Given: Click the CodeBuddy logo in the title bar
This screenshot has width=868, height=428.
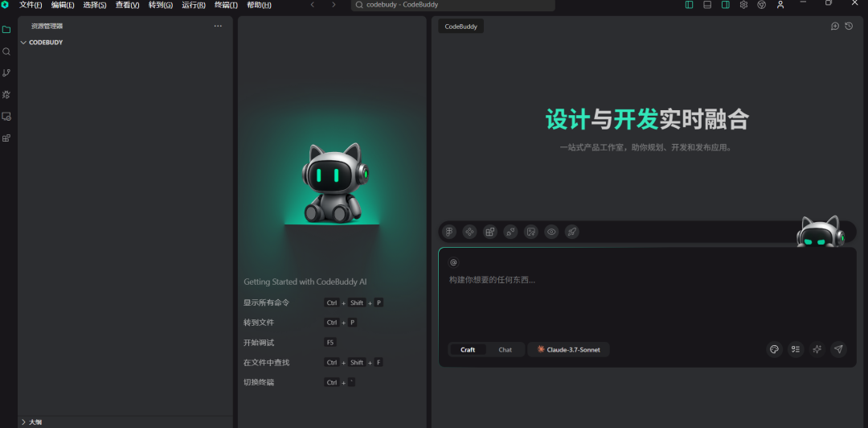Looking at the screenshot, I should [5, 5].
